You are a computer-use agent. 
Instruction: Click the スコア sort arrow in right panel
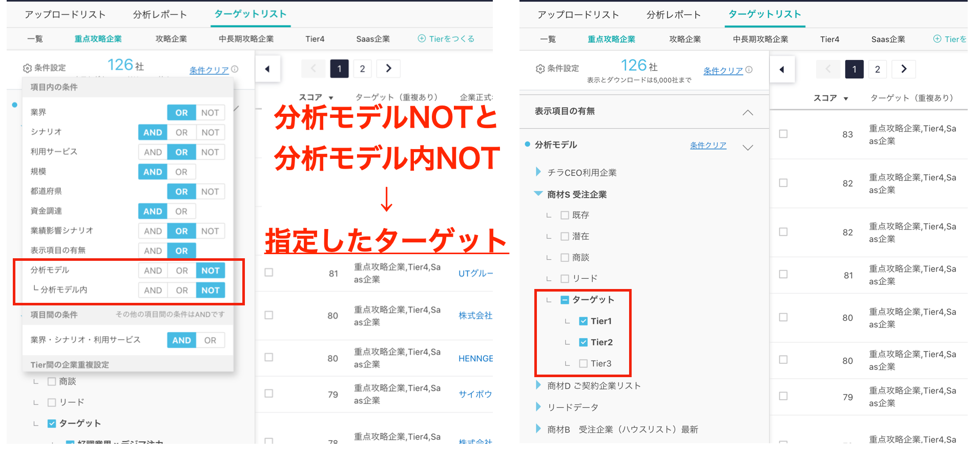(x=846, y=98)
